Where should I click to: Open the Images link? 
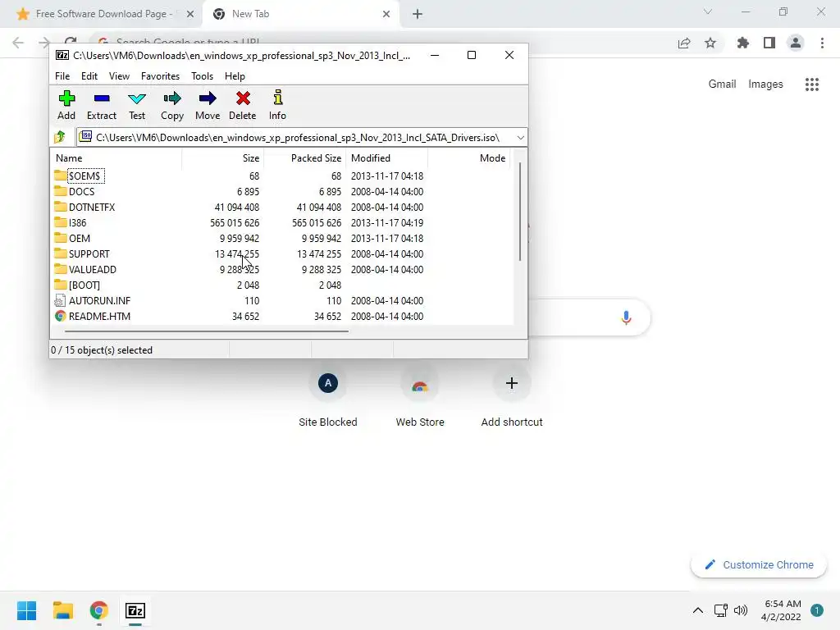(x=765, y=84)
